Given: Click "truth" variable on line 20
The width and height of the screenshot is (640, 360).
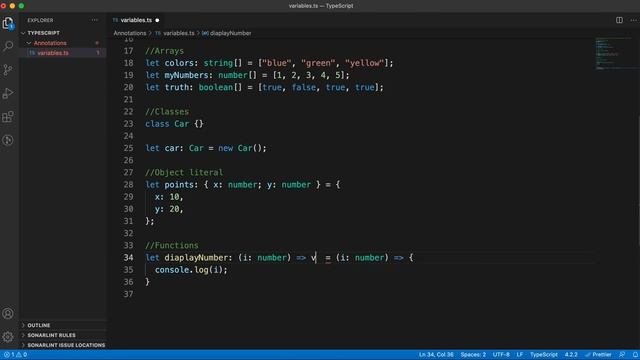Looking at the screenshot, I should click(176, 87).
